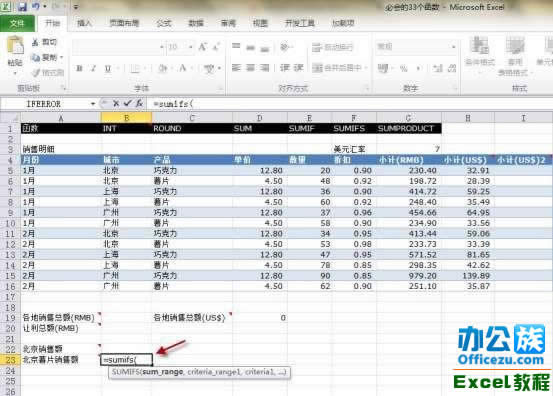Click the Select All corner button
The width and height of the screenshot is (553, 396).
tap(10, 118)
